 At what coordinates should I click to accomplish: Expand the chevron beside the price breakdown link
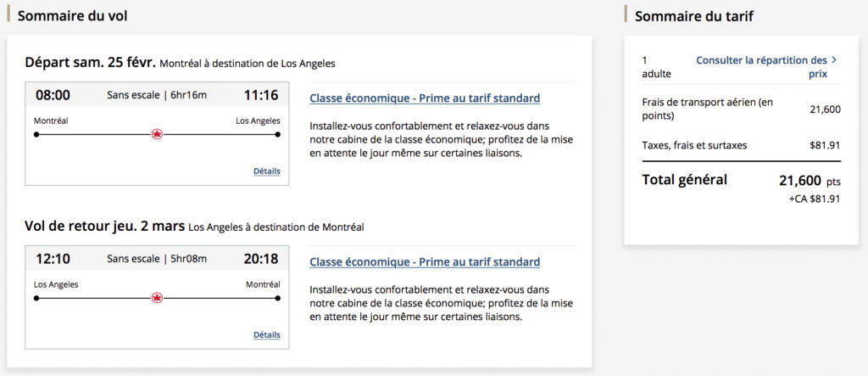click(834, 60)
